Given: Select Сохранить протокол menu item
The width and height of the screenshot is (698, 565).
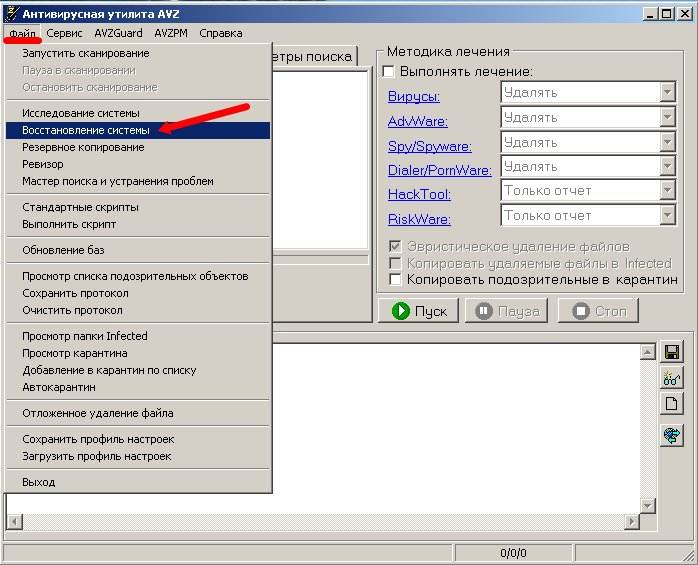Looking at the screenshot, I should click(x=138, y=293).
